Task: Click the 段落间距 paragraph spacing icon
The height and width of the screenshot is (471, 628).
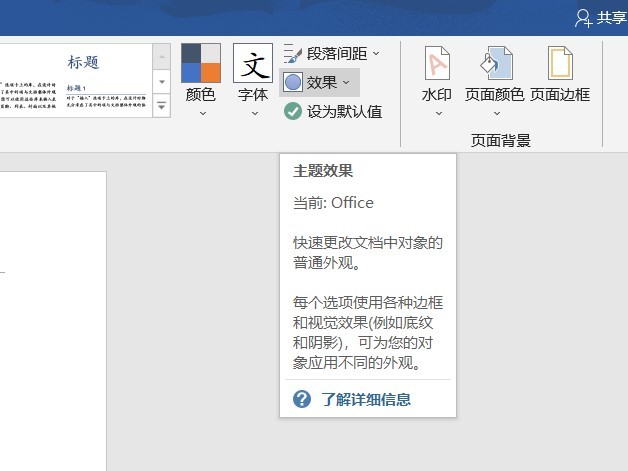Action: [x=293, y=54]
